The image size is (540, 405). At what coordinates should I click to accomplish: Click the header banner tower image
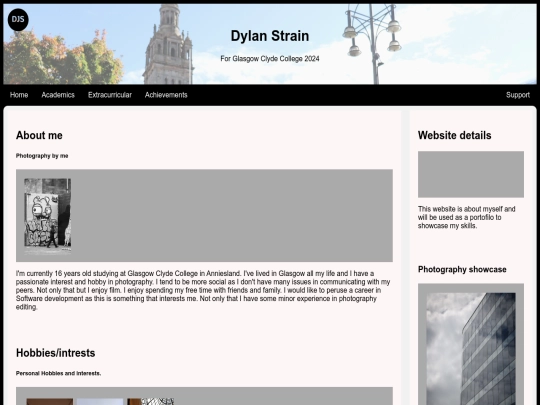[270, 44]
